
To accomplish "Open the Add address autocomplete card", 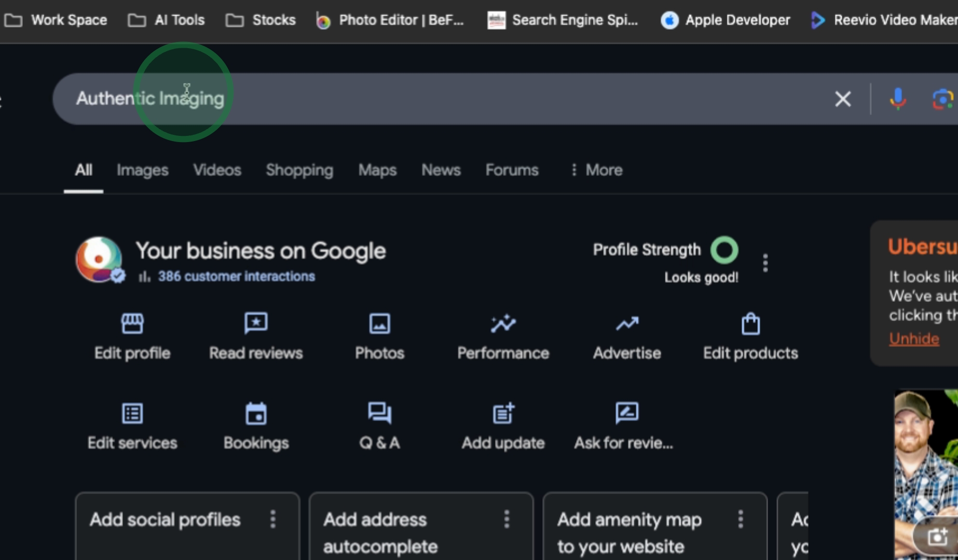I will (x=421, y=526).
